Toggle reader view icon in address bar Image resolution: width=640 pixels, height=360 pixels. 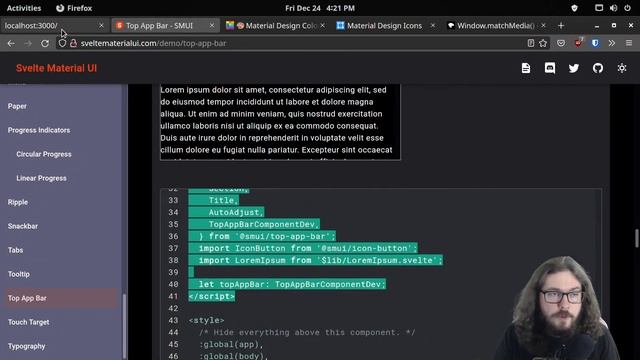pos(531,43)
